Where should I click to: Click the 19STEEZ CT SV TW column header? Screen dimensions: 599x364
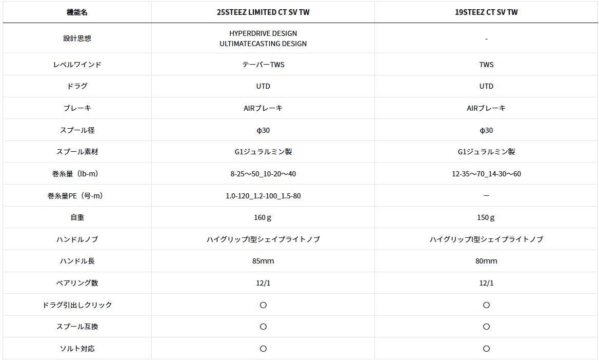(486, 12)
